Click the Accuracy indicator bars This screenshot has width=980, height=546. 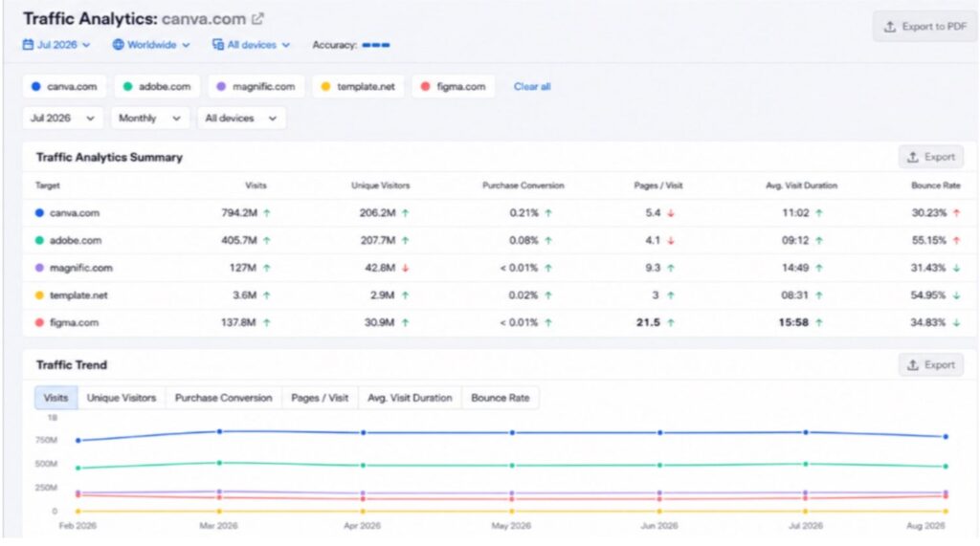pyautogui.click(x=375, y=45)
